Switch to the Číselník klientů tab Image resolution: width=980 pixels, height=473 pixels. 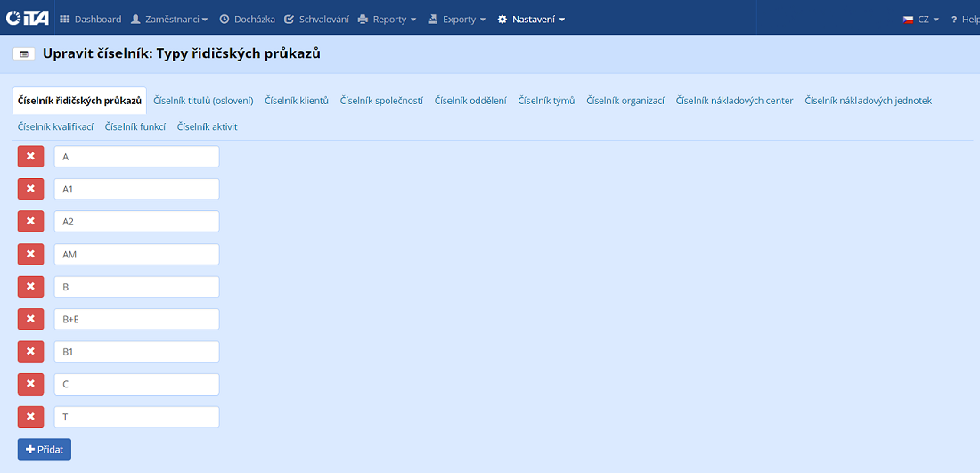point(297,101)
